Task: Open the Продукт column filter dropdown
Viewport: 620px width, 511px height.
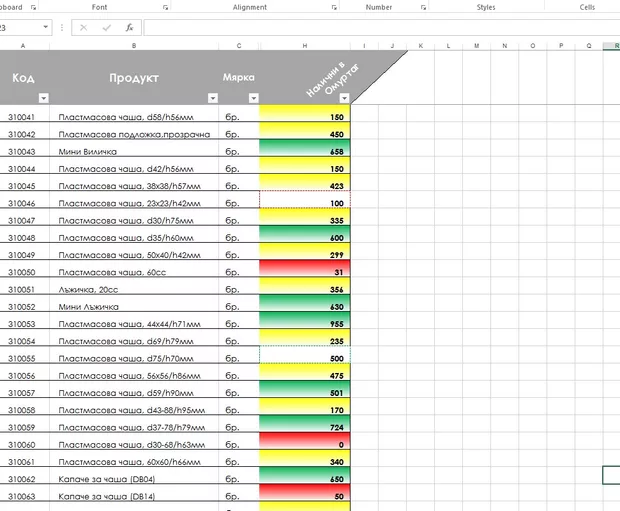Action: (x=212, y=98)
